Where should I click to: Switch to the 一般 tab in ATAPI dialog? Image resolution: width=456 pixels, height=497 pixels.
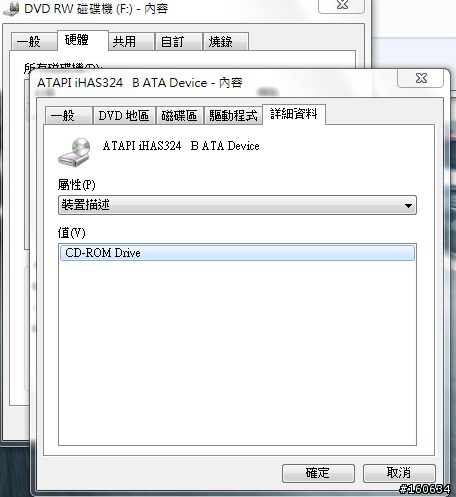(68, 116)
